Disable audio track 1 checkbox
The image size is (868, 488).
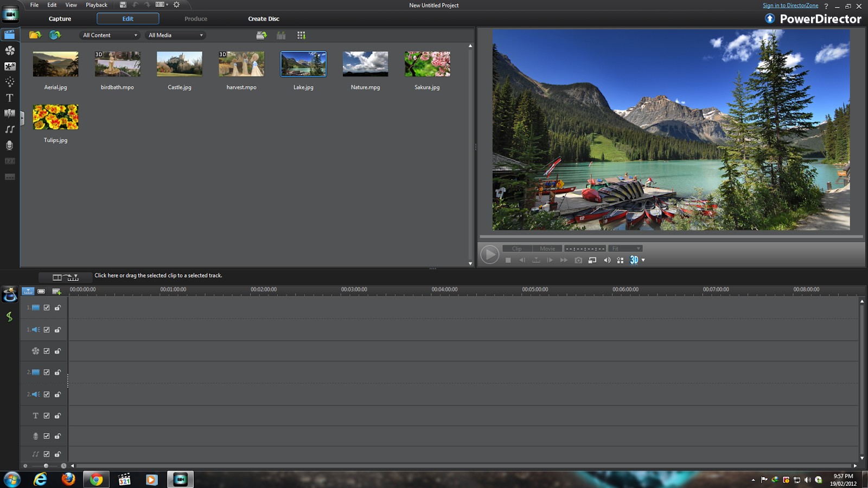coord(47,330)
